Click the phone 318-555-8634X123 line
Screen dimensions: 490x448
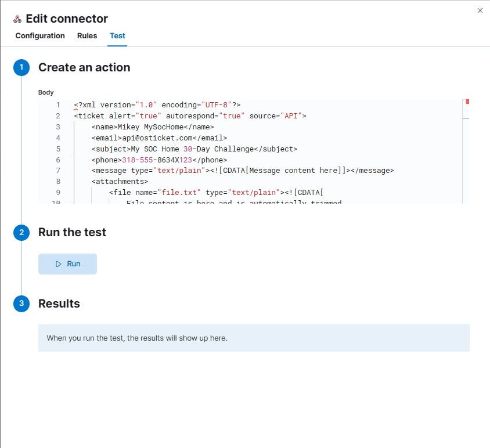[x=160, y=160]
